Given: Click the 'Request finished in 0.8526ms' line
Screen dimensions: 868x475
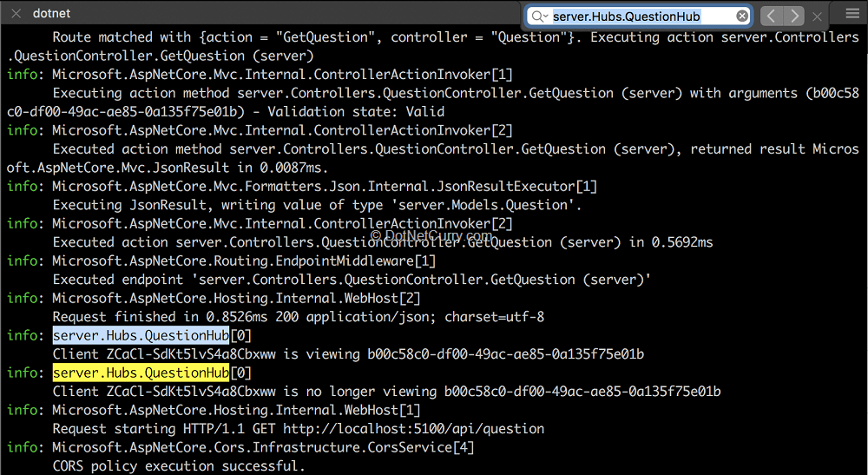Looking at the screenshot, I should 299,317.
